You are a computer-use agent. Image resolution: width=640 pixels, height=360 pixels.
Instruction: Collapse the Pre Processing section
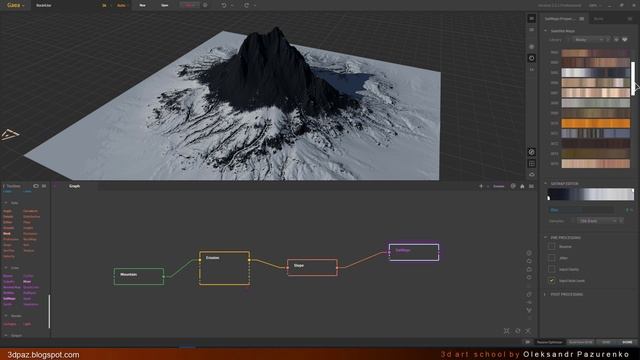tap(546, 237)
